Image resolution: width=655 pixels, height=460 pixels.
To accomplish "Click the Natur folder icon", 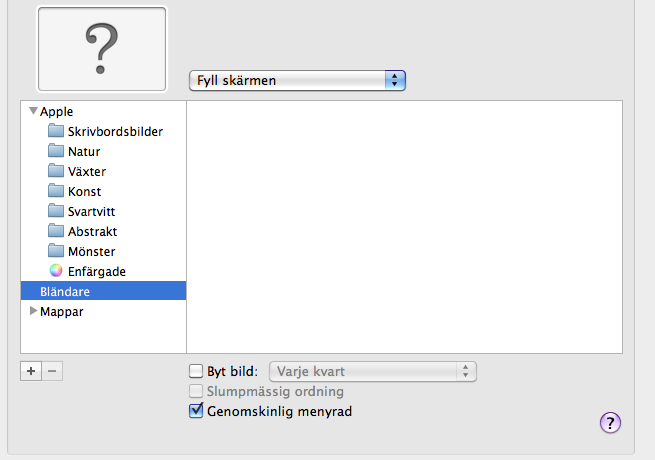I will point(56,151).
